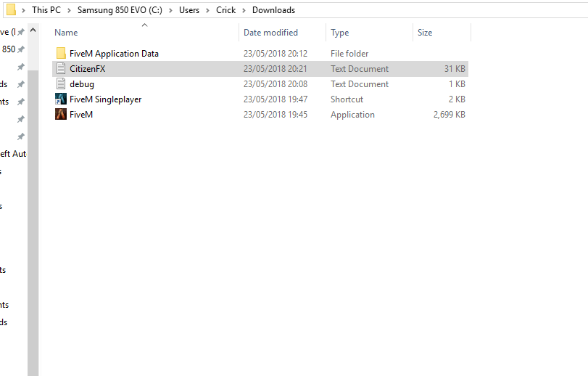Screen dimensions: 588x376
Task: Click the 2,699 KB size cell
Action: (x=450, y=115)
